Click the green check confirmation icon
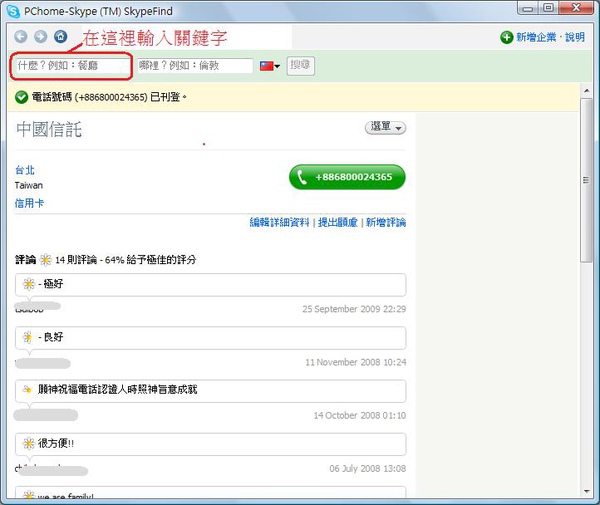Viewport: 600px width, 505px height. (21, 97)
